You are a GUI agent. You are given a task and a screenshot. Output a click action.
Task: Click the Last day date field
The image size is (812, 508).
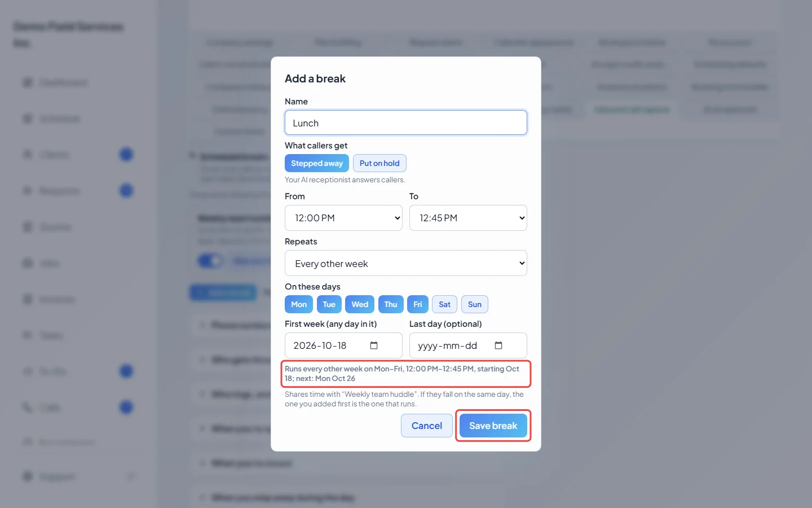pyautogui.click(x=468, y=345)
